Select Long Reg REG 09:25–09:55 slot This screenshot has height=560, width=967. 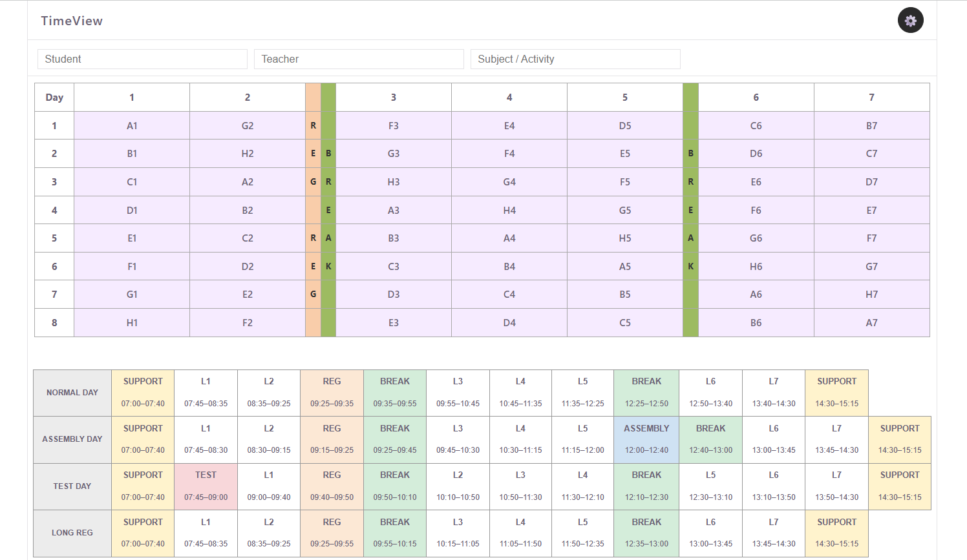point(332,533)
